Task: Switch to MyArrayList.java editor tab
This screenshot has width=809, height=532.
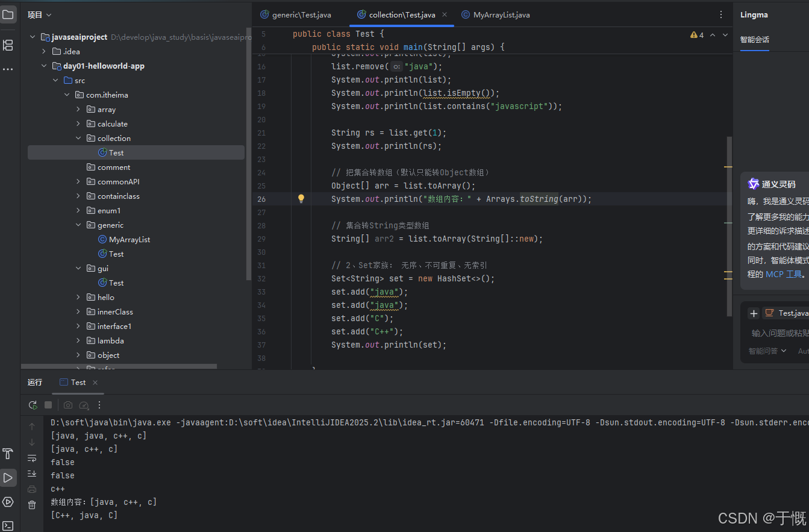Action: click(496, 14)
